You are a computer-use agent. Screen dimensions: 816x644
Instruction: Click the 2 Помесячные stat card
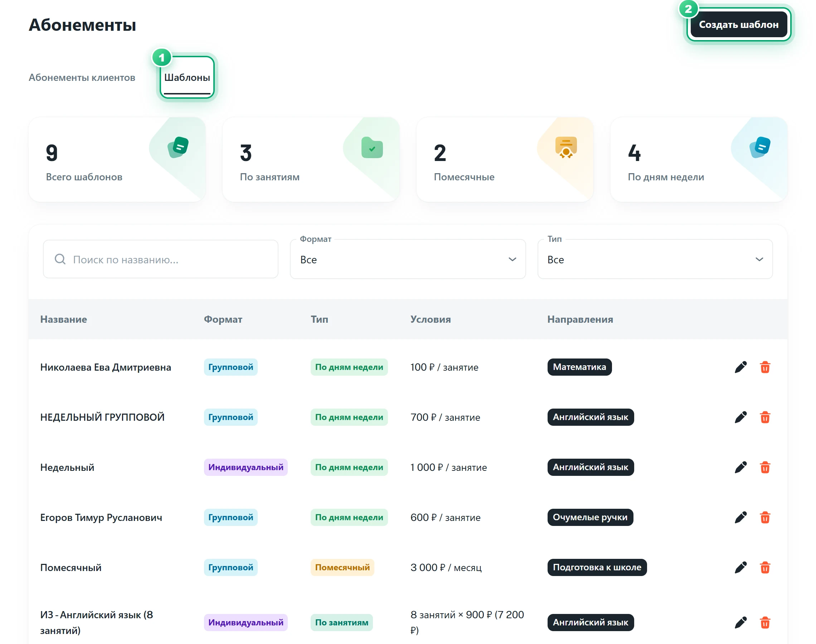click(x=505, y=160)
